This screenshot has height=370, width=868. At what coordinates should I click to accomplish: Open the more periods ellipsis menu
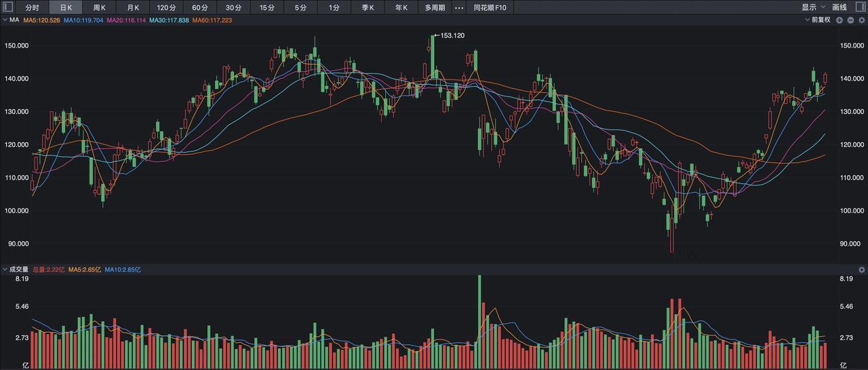459,7
